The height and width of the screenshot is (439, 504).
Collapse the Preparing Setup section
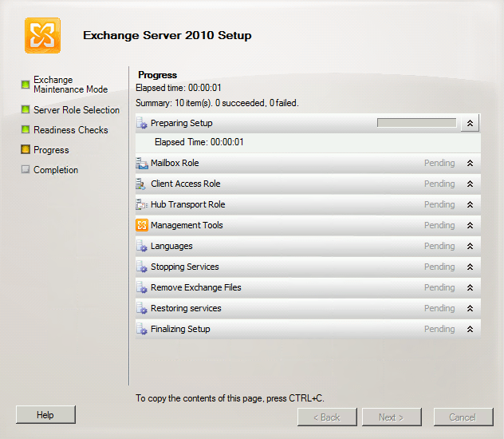pos(470,123)
